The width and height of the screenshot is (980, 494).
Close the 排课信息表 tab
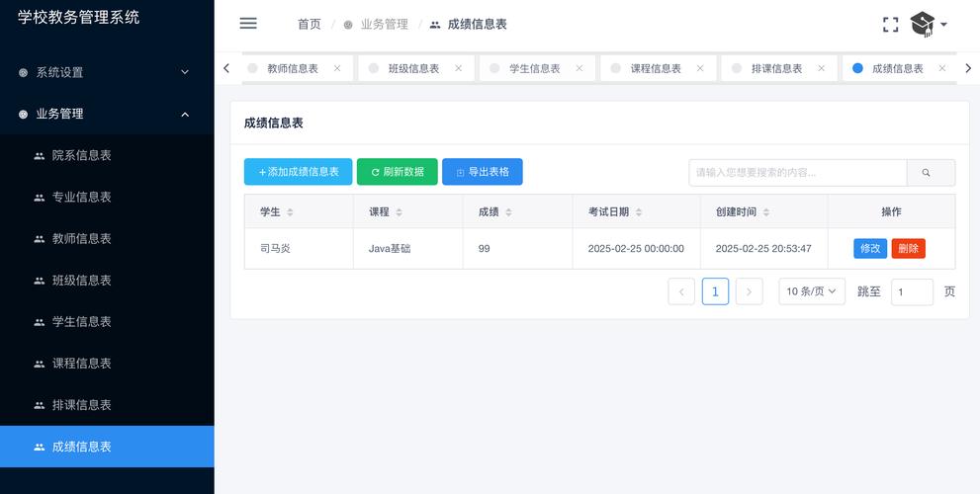point(821,68)
